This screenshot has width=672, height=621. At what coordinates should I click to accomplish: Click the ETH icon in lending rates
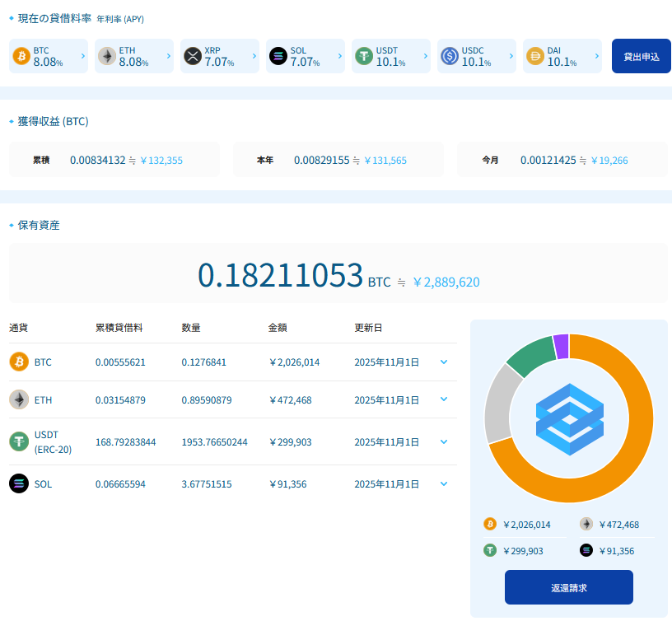[x=107, y=56]
